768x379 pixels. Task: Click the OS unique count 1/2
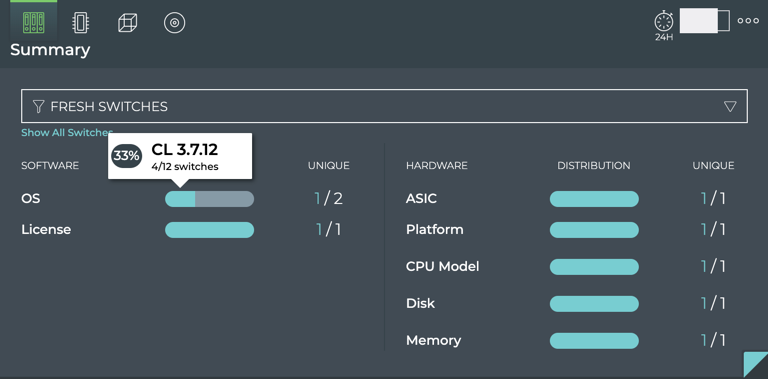point(329,199)
